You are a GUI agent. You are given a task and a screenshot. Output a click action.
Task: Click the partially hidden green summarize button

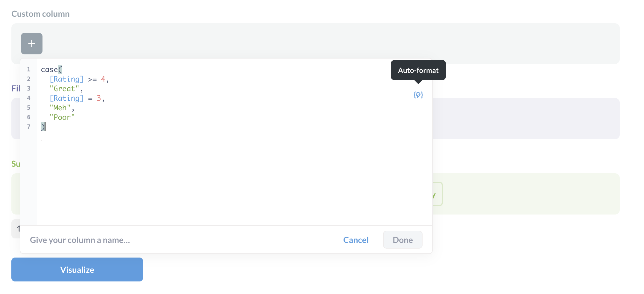click(437, 194)
